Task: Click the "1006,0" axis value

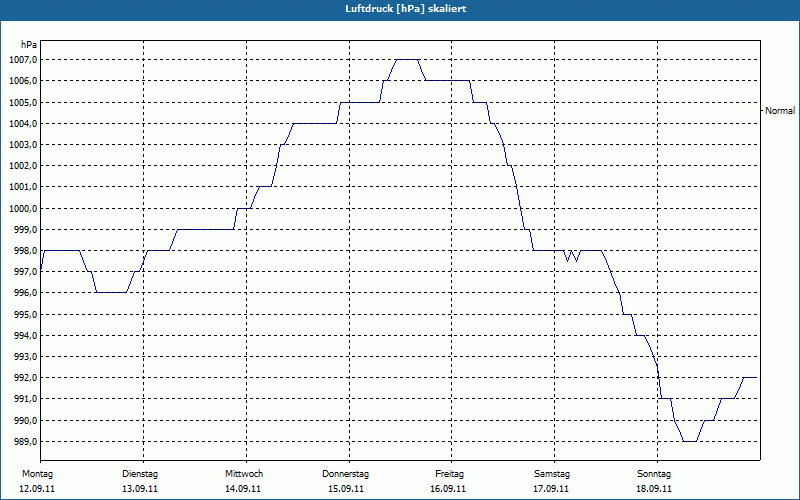Action: coord(23,81)
